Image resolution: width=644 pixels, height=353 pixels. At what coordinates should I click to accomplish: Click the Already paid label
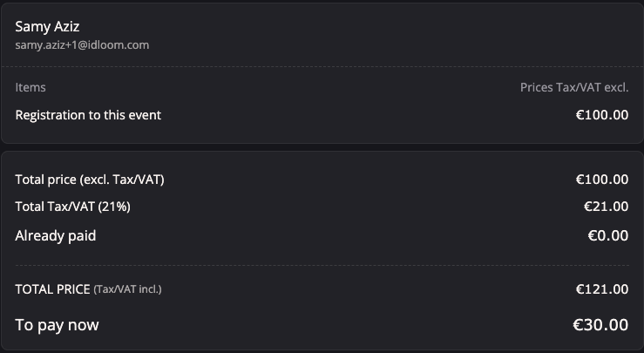pyautogui.click(x=56, y=234)
